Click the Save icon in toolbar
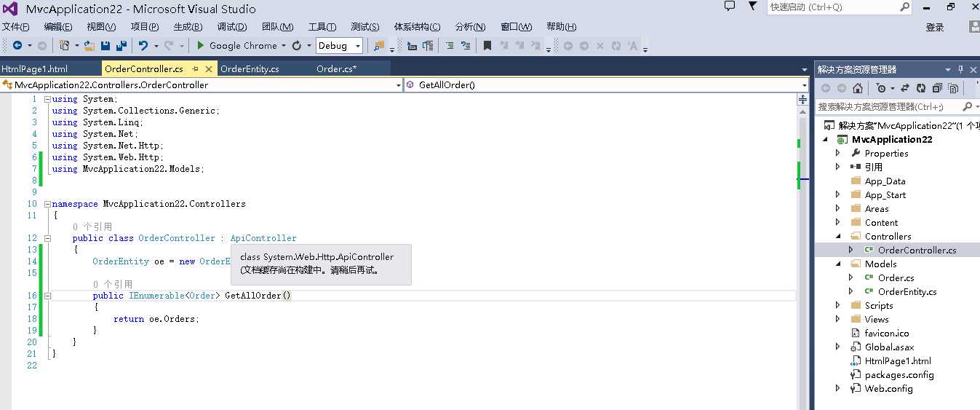This screenshot has height=410, width=980. 105,45
